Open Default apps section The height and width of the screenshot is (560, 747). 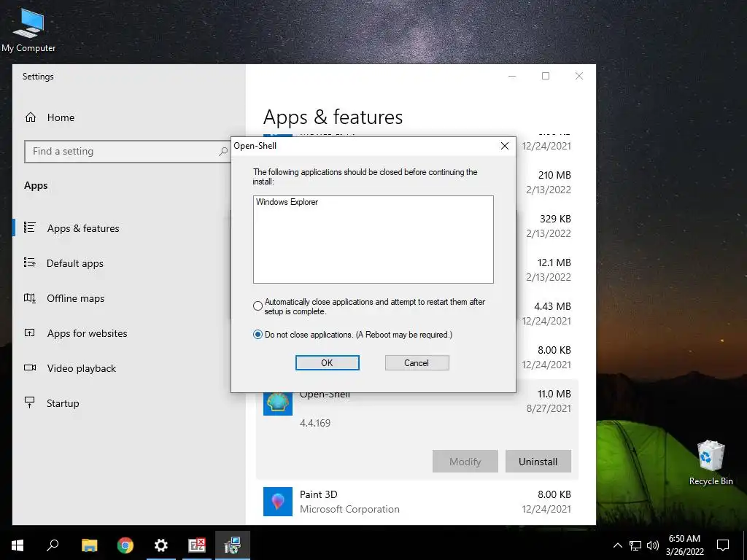tap(75, 263)
